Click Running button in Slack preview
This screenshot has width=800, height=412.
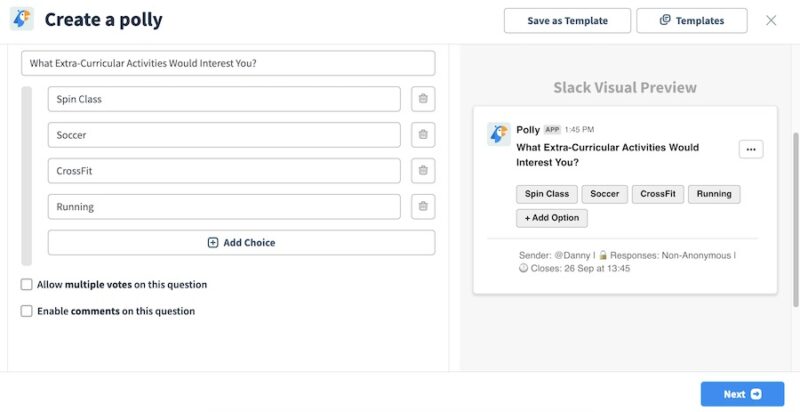[714, 194]
